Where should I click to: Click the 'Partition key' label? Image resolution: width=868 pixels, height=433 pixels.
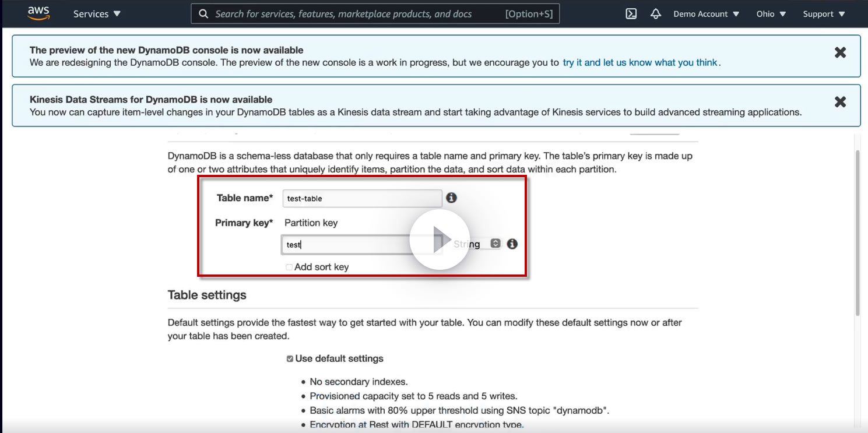tap(311, 223)
